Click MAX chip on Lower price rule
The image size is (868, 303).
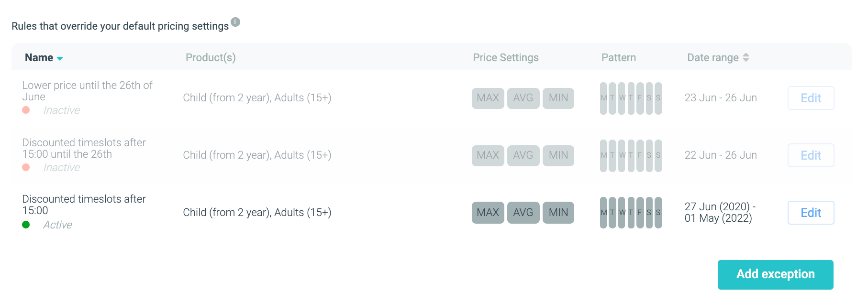pos(488,98)
